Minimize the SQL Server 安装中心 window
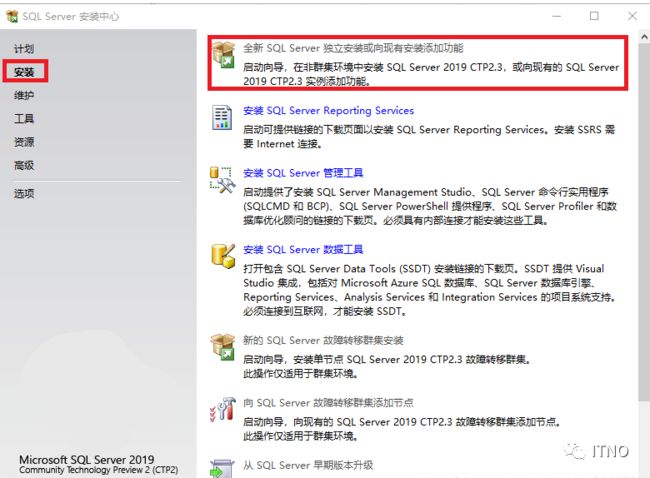Viewport: 650px width, 478px height. pos(557,16)
